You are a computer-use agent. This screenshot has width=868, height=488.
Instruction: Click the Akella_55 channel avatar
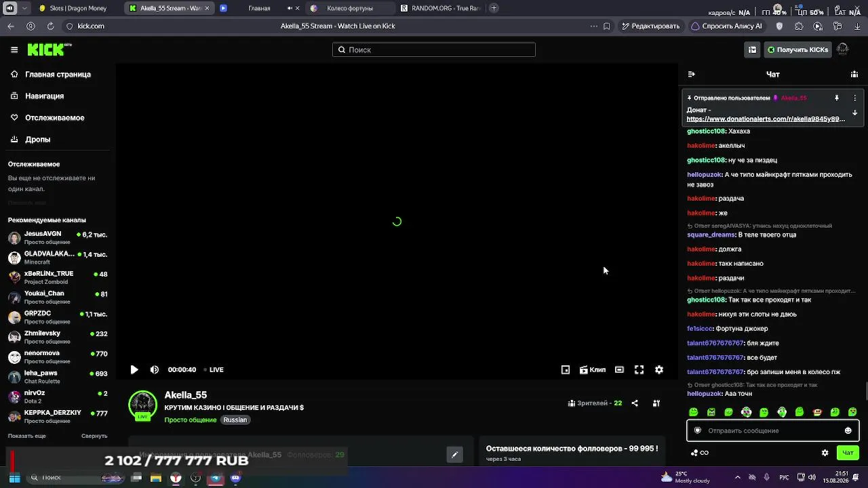[142, 405]
